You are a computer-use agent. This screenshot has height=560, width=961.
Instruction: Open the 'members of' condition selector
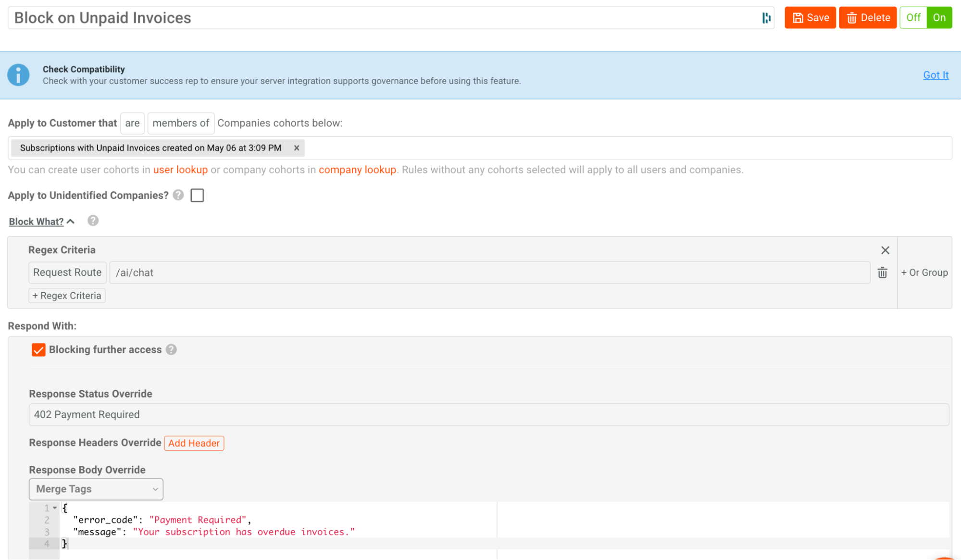click(x=180, y=123)
